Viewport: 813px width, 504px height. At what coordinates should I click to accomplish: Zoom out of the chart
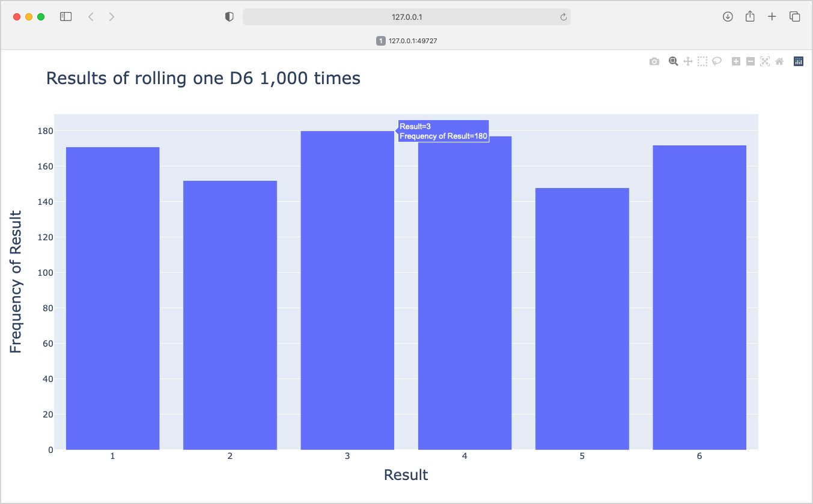tap(750, 61)
